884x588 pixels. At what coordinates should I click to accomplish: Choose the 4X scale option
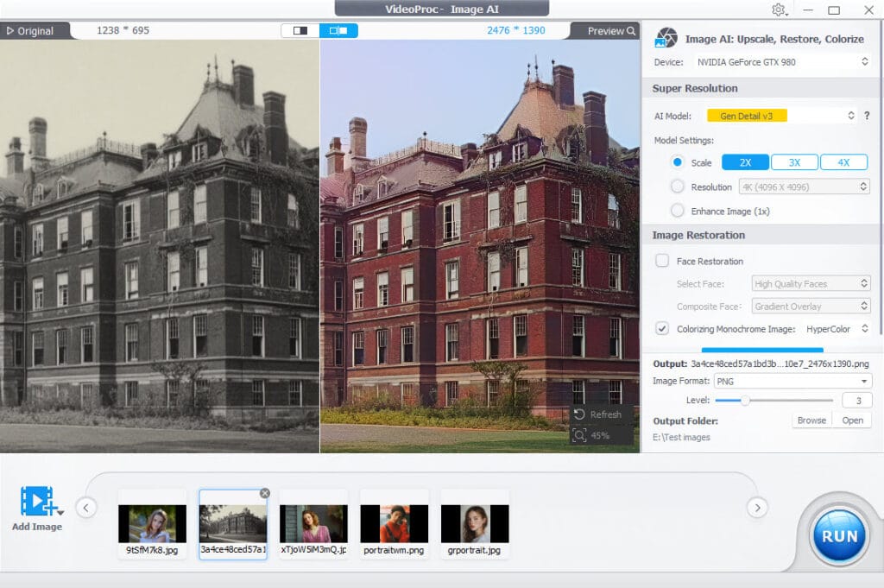pyautogui.click(x=843, y=162)
